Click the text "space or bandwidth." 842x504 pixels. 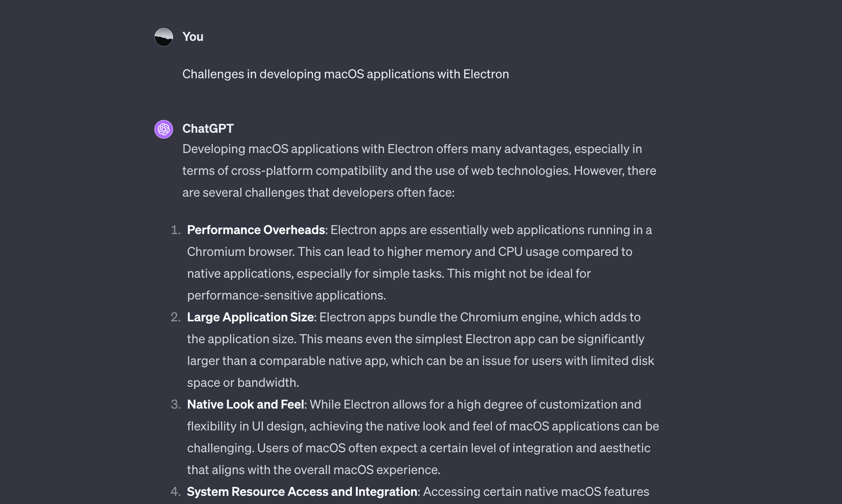coord(243,383)
